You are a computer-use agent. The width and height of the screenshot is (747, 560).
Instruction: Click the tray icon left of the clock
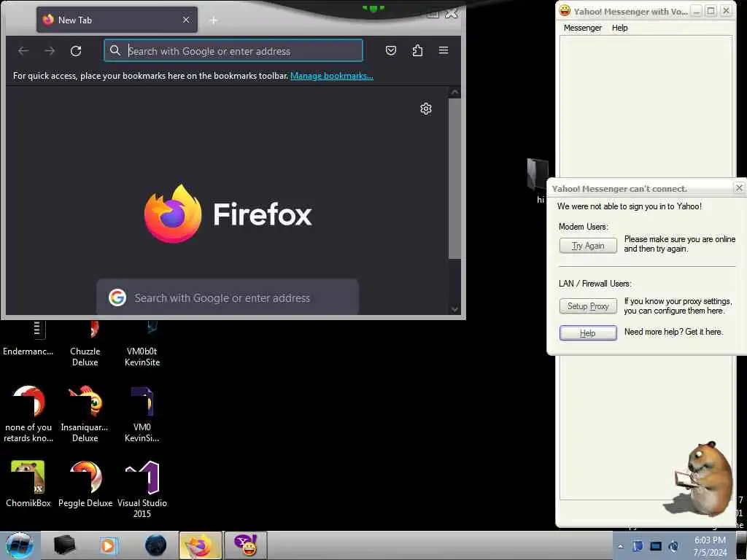pyautogui.click(x=673, y=546)
